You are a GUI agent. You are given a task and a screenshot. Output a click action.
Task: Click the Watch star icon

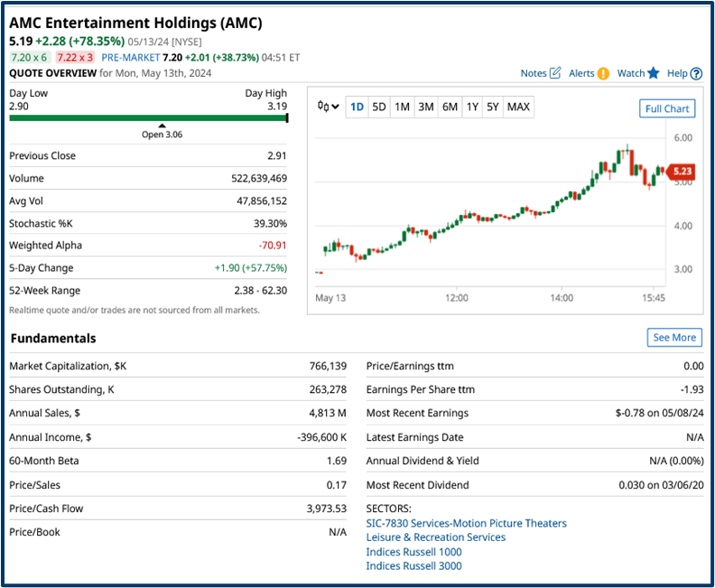(654, 73)
